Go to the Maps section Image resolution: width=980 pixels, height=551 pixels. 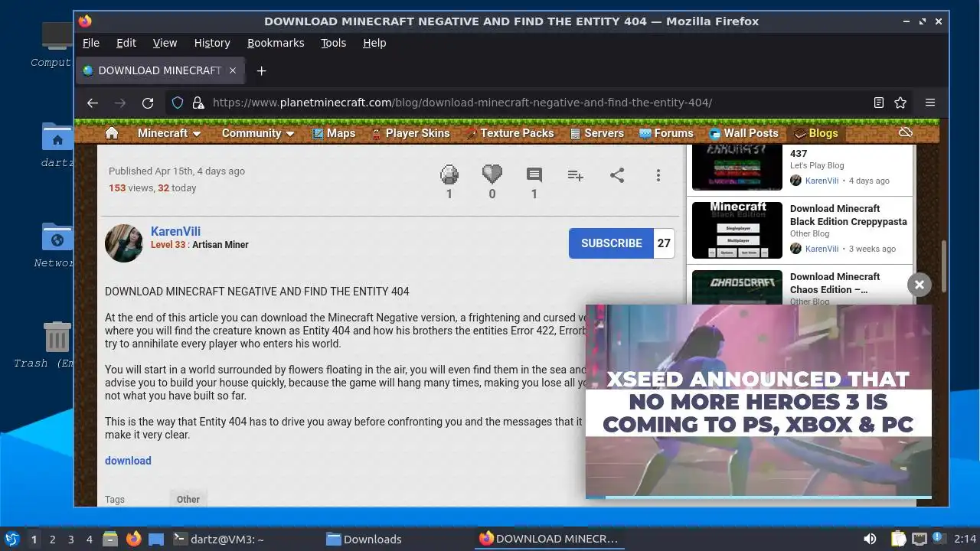click(334, 133)
